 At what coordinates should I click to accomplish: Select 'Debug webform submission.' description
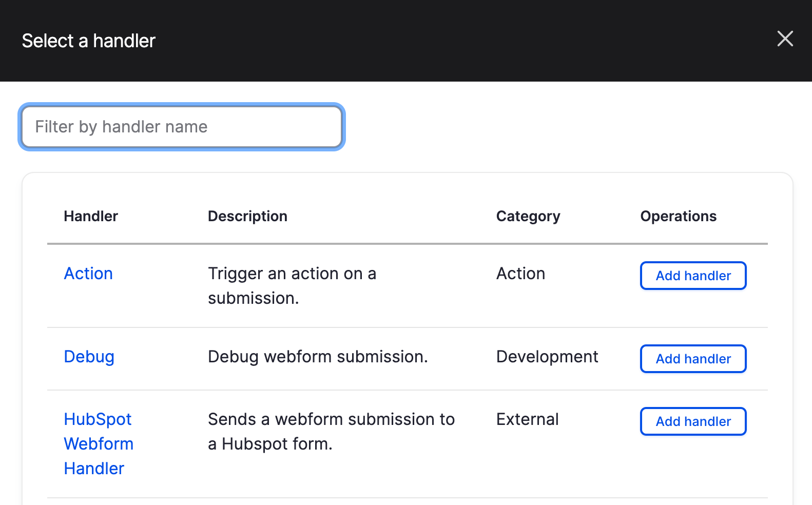pos(318,357)
